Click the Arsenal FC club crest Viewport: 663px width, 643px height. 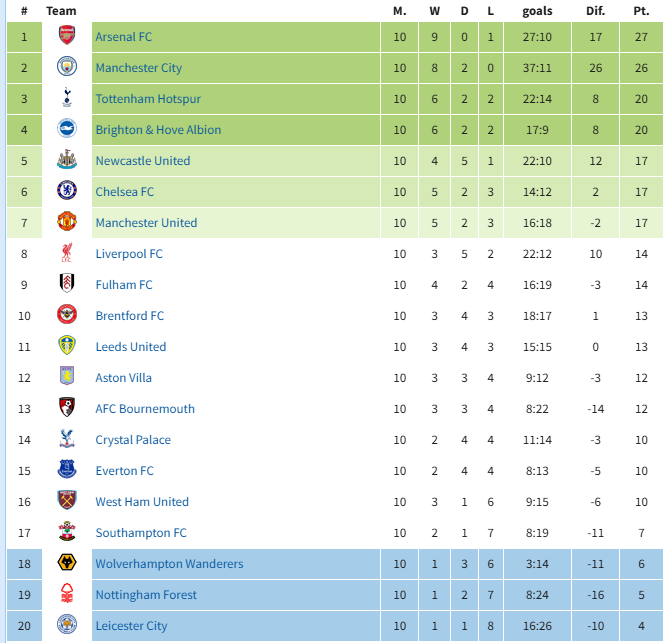(x=67, y=37)
